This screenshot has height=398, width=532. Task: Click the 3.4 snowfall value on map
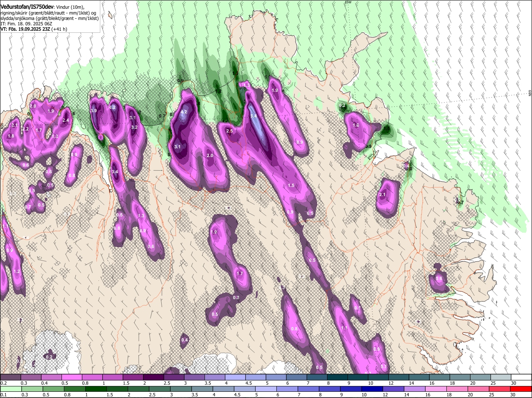pos(115,172)
